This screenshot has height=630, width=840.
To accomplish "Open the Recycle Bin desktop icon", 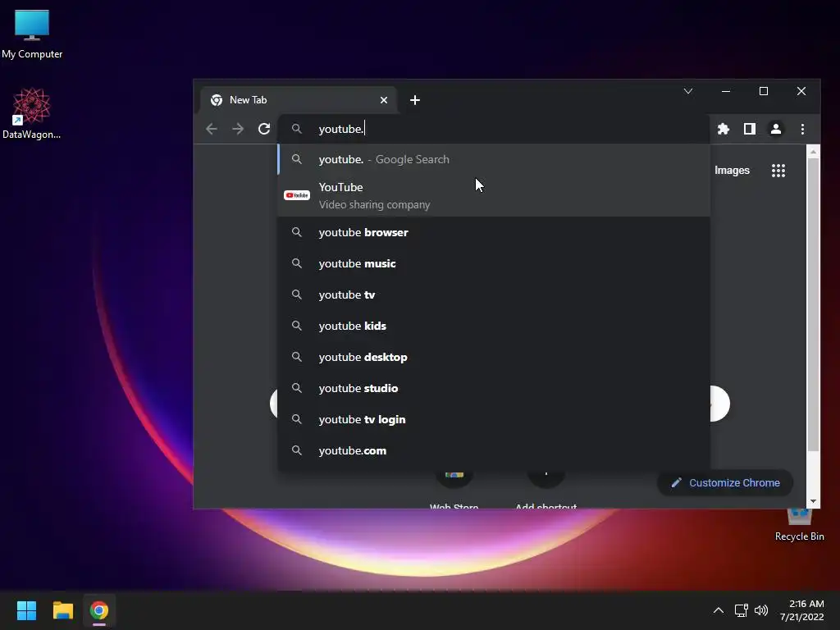I will [799, 526].
